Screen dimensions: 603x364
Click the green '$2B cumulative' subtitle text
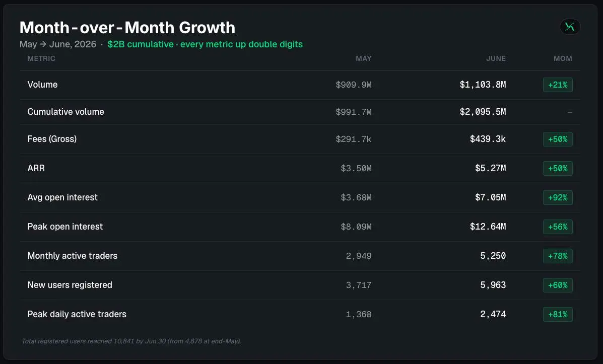pos(141,44)
